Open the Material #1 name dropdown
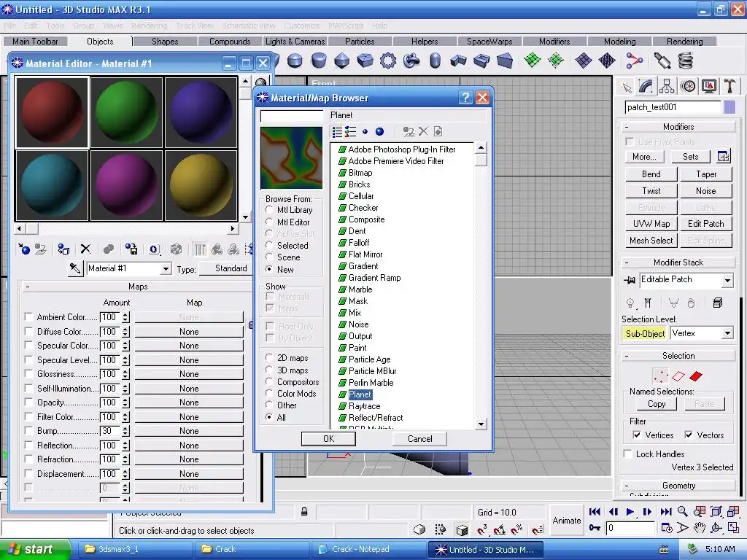The width and height of the screenshot is (747, 560). (x=166, y=268)
